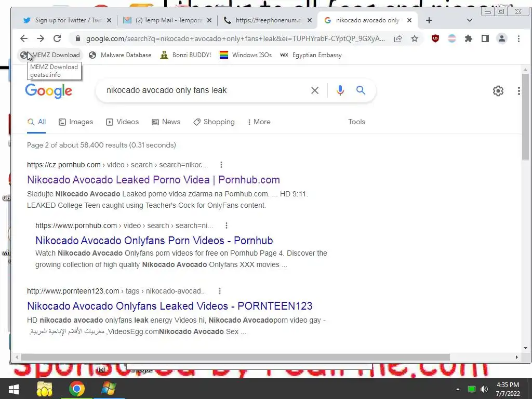Viewport: 532px width, 399px height.
Task: Click the address bar URL
Action: coord(235,38)
